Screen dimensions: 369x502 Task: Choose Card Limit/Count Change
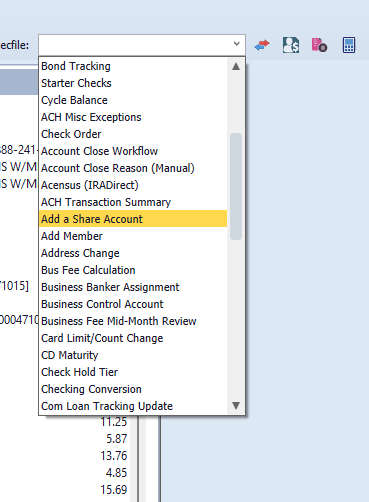pyautogui.click(x=133, y=338)
